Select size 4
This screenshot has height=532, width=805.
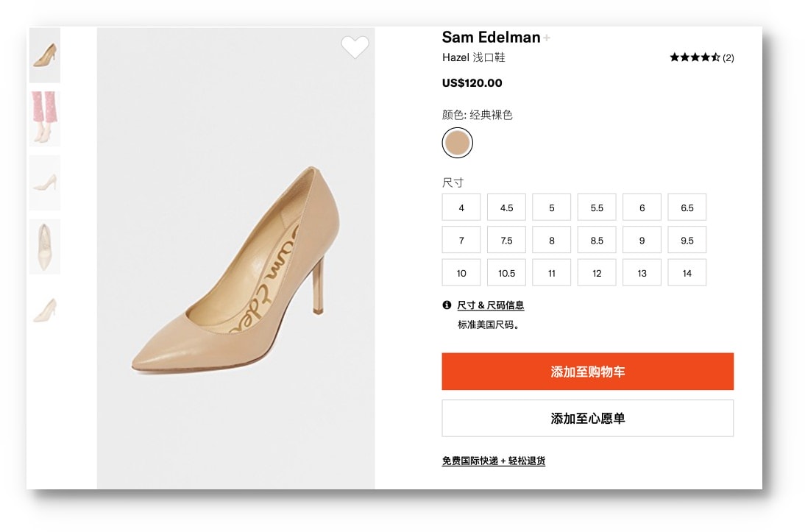pos(461,208)
